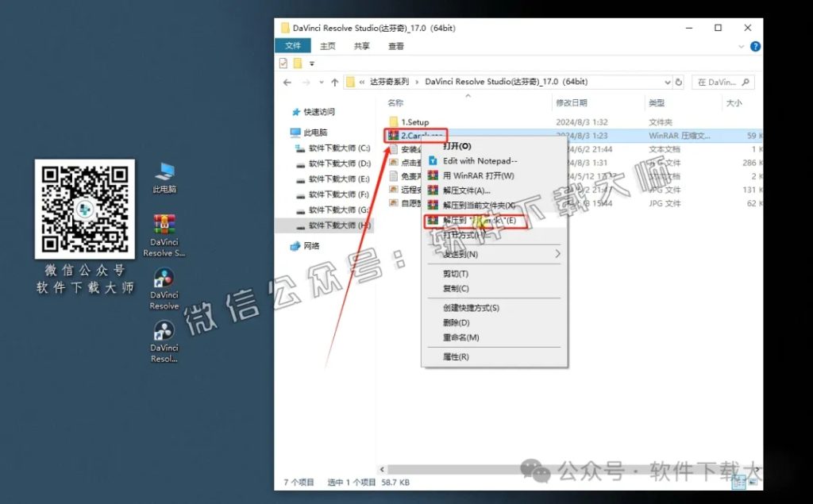Expand the chevron after 达芬奇系列 in path
This screenshot has height=504, width=813.
416,82
